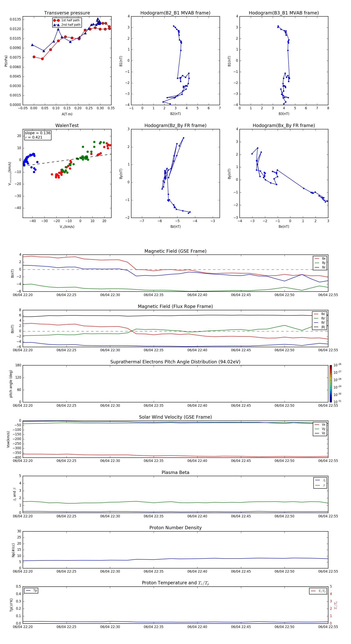Click the Te/Tp legend on the right

click(318, 591)
